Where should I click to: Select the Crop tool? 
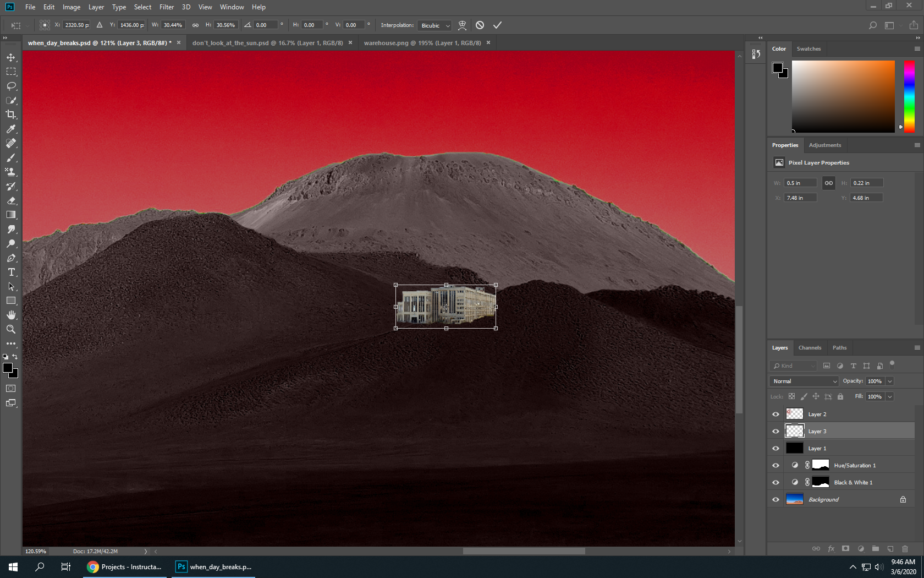pyautogui.click(x=11, y=114)
